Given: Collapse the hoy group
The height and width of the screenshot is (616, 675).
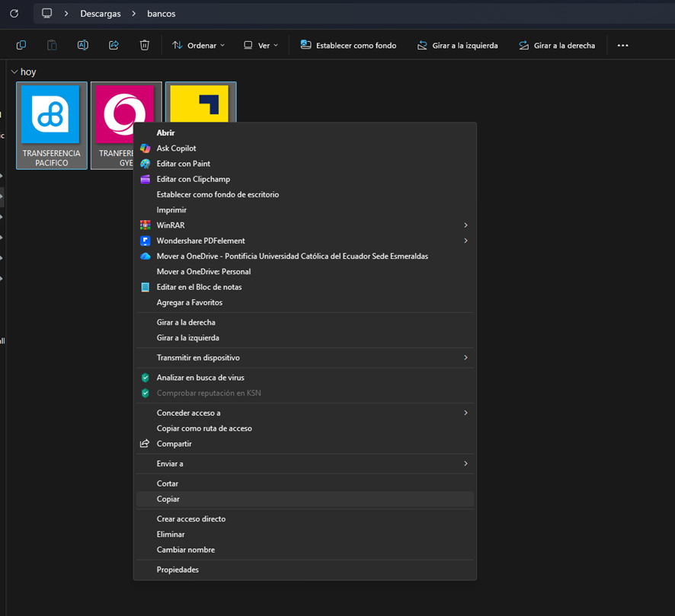Looking at the screenshot, I should (x=14, y=72).
